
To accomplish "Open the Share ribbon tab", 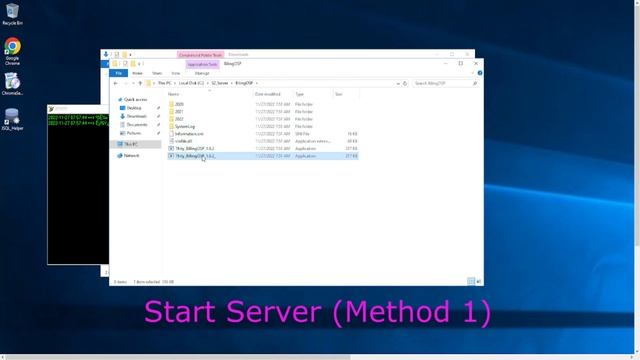I will tap(157, 73).
